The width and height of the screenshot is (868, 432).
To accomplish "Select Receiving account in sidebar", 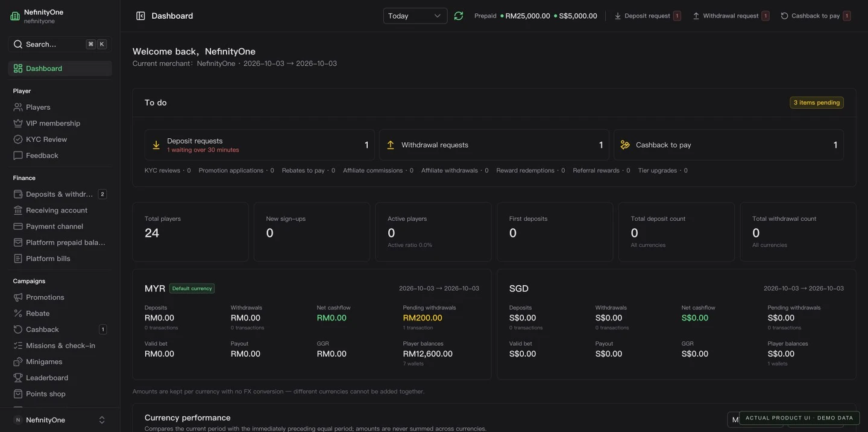I will [60, 210].
